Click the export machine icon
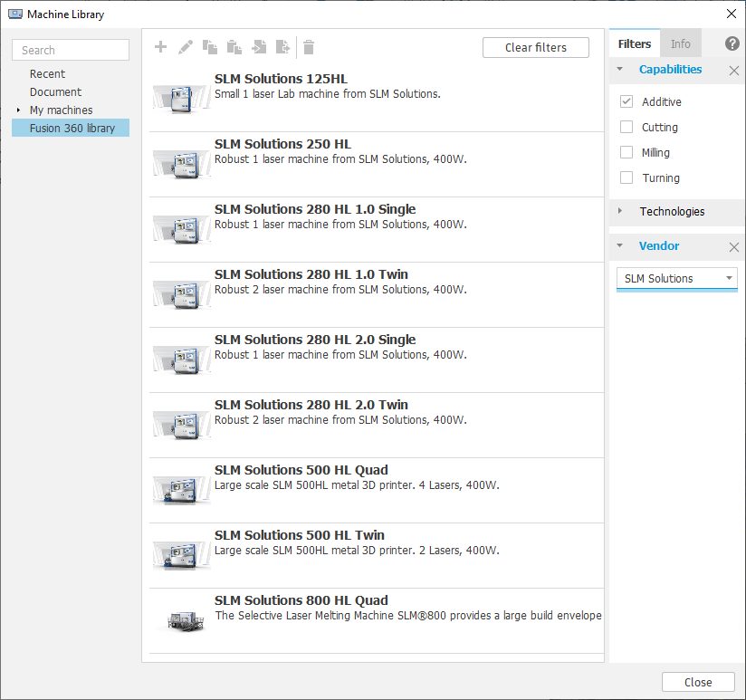The height and width of the screenshot is (700, 746). [282, 46]
